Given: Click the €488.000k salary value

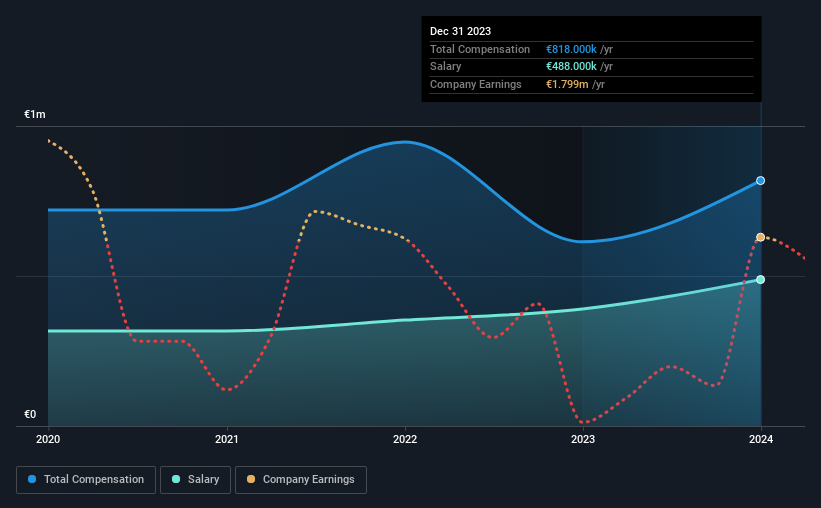Looking at the screenshot, I should [571, 67].
